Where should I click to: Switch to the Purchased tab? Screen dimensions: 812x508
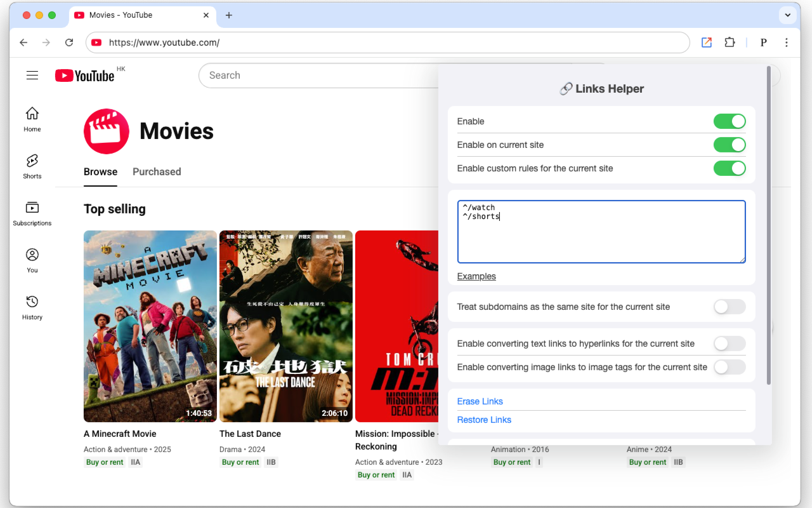pyautogui.click(x=157, y=171)
